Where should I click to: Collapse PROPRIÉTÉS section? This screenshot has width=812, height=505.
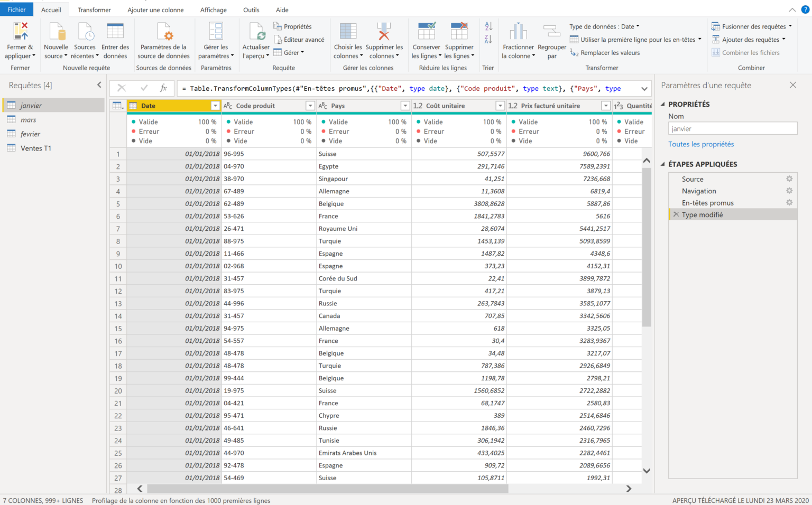[x=663, y=104]
